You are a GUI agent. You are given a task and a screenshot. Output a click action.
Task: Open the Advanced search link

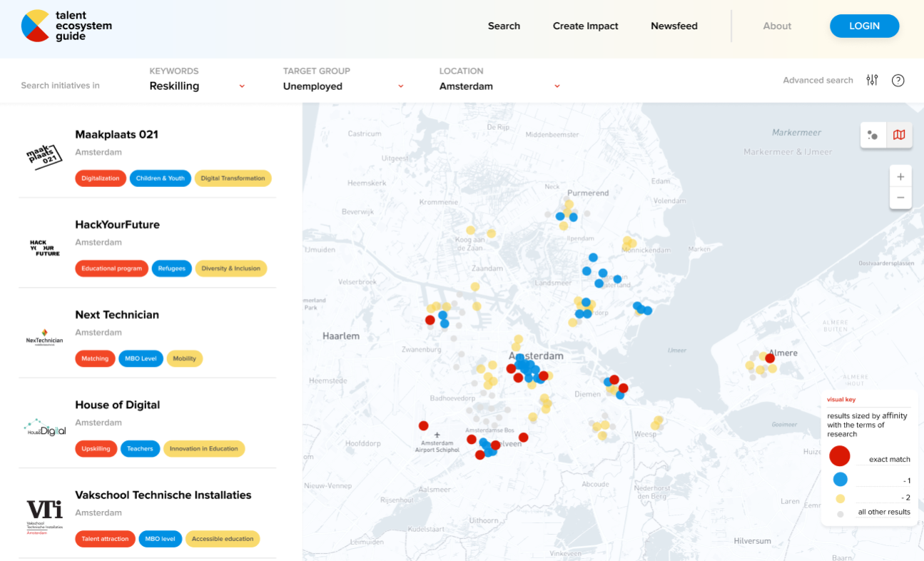pyautogui.click(x=818, y=80)
